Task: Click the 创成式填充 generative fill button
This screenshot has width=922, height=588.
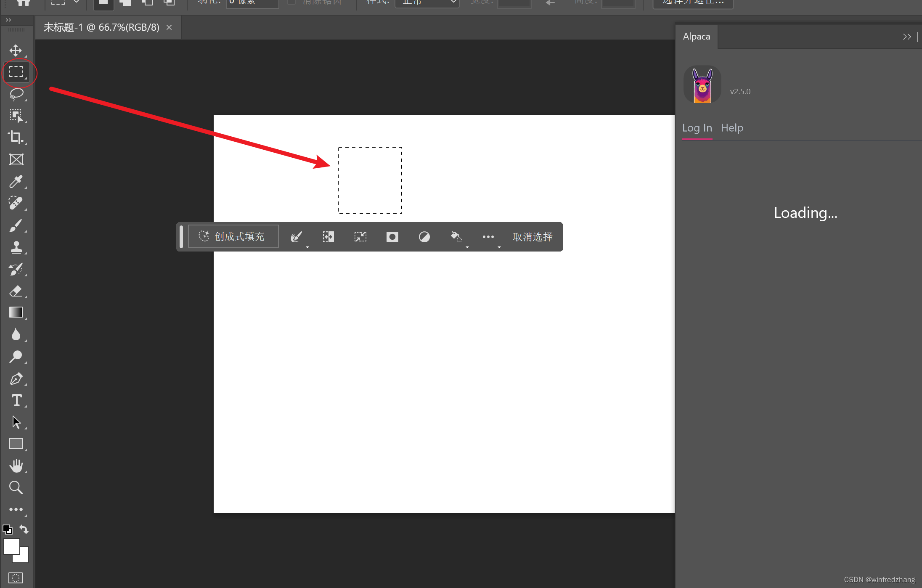Action: tap(233, 236)
